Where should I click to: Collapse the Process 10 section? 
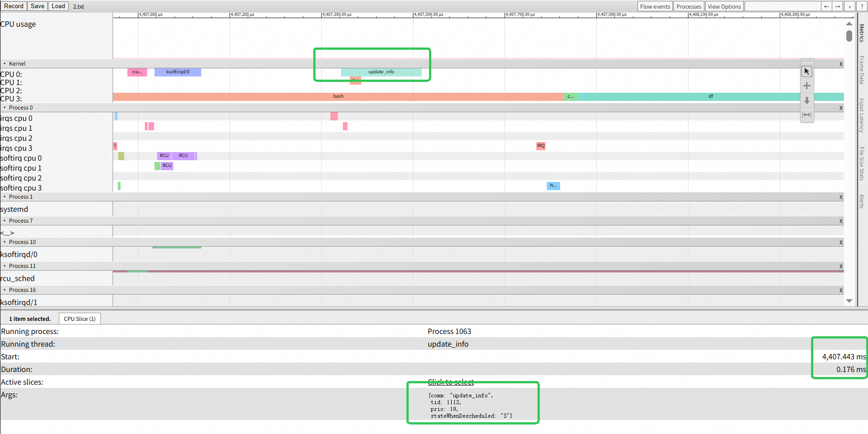pyautogui.click(x=5, y=242)
